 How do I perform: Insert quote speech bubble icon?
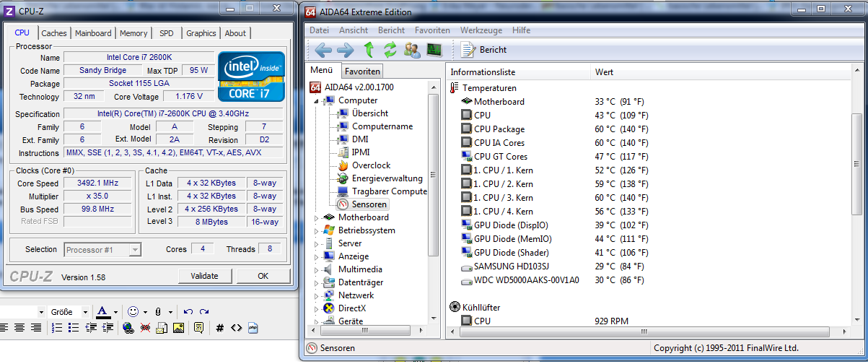[198, 327]
